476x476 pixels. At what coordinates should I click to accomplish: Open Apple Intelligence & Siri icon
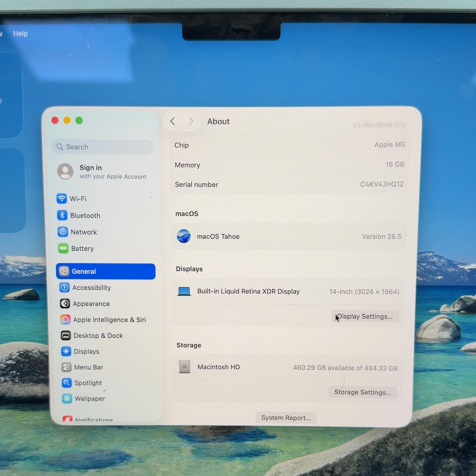(65, 320)
